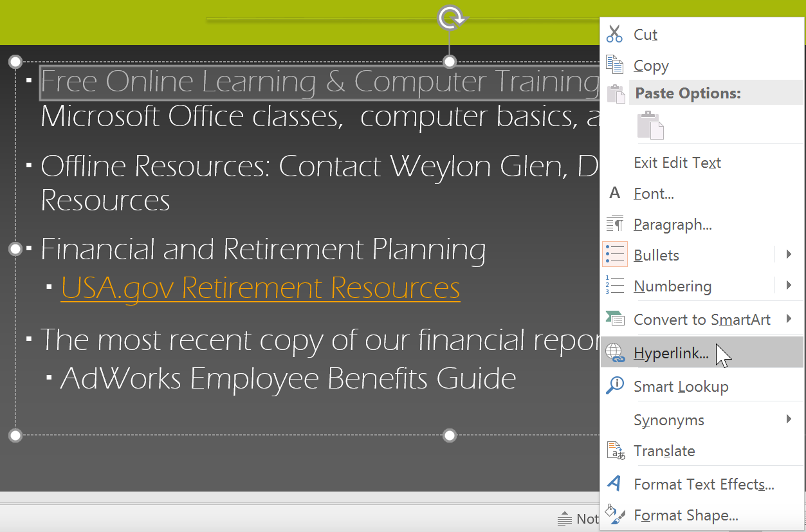Open Paragraph... settings from the menu
Screen dimensions: 806x532
pyautogui.click(x=672, y=225)
